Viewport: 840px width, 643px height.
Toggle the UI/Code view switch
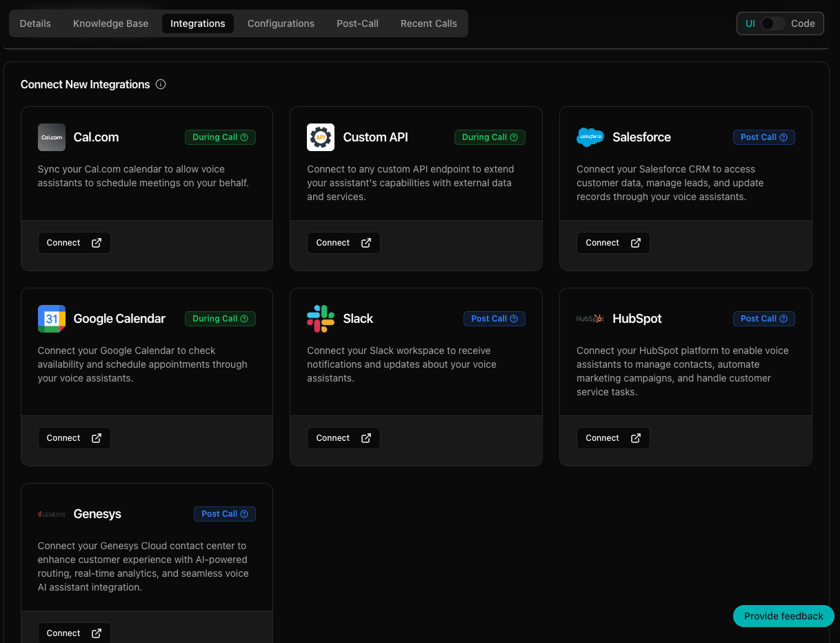[x=773, y=23]
